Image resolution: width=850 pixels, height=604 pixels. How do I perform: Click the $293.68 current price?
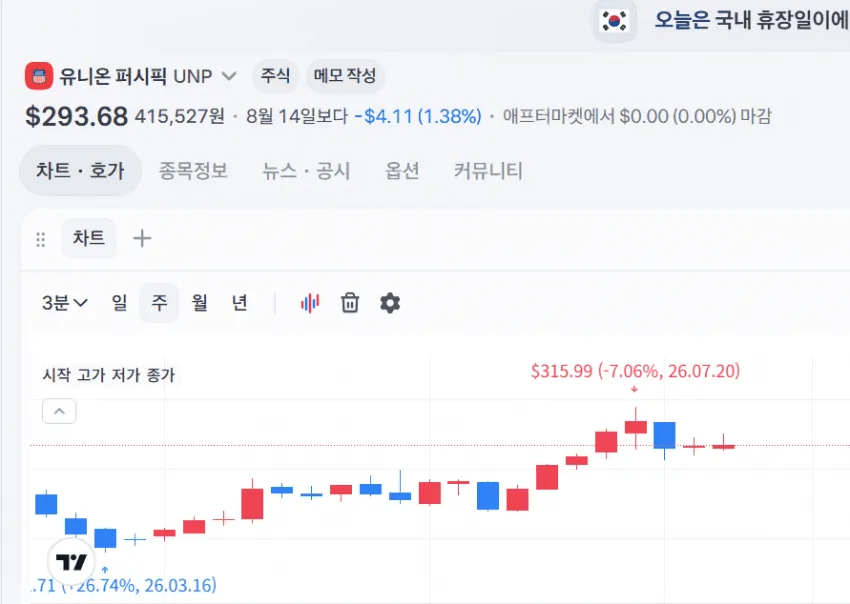[76, 116]
